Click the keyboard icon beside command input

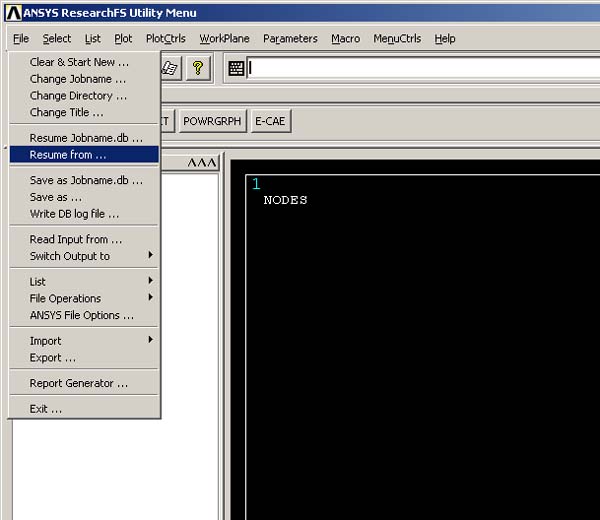click(x=236, y=68)
